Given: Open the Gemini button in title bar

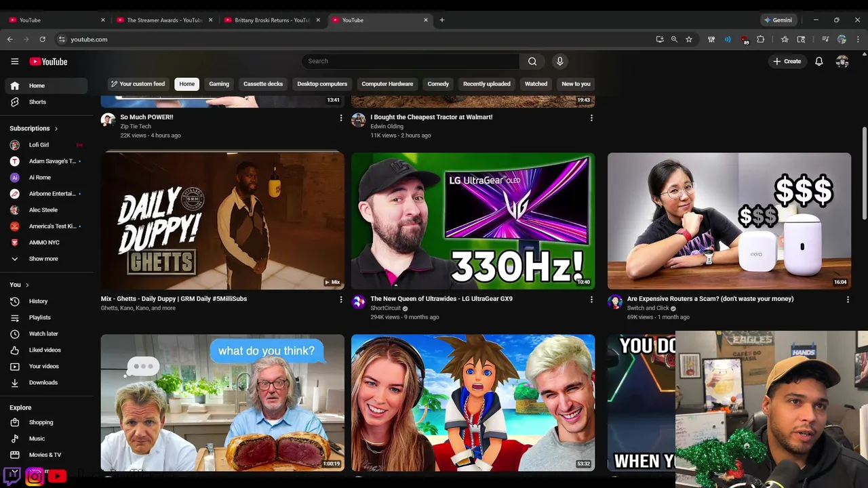Looking at the screenshot, I should [778, 20].
